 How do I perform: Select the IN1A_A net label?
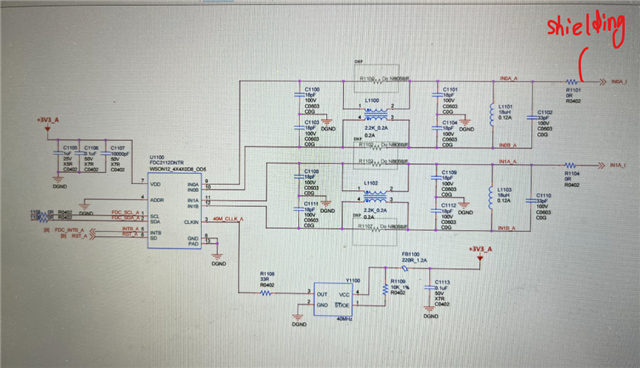click(507, 162)
